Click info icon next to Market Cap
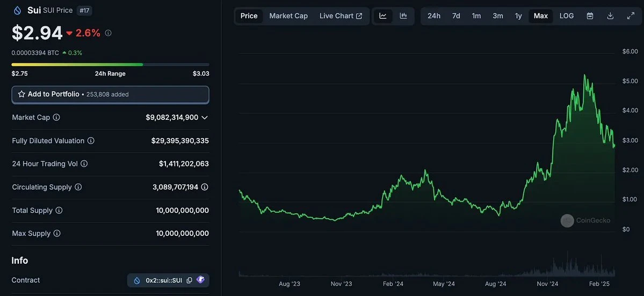 coord(56,117)
